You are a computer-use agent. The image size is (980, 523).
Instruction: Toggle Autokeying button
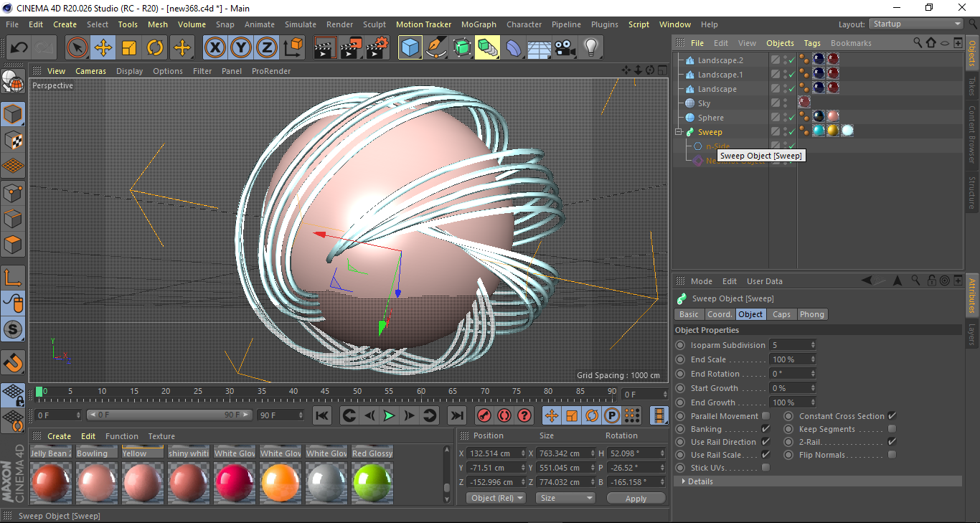[x=504, y=415]
